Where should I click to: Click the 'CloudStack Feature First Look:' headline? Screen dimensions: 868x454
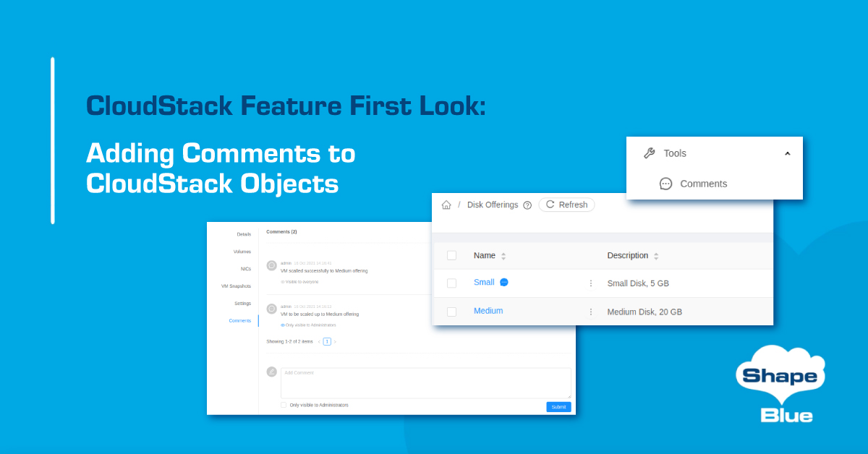(286, 106)
